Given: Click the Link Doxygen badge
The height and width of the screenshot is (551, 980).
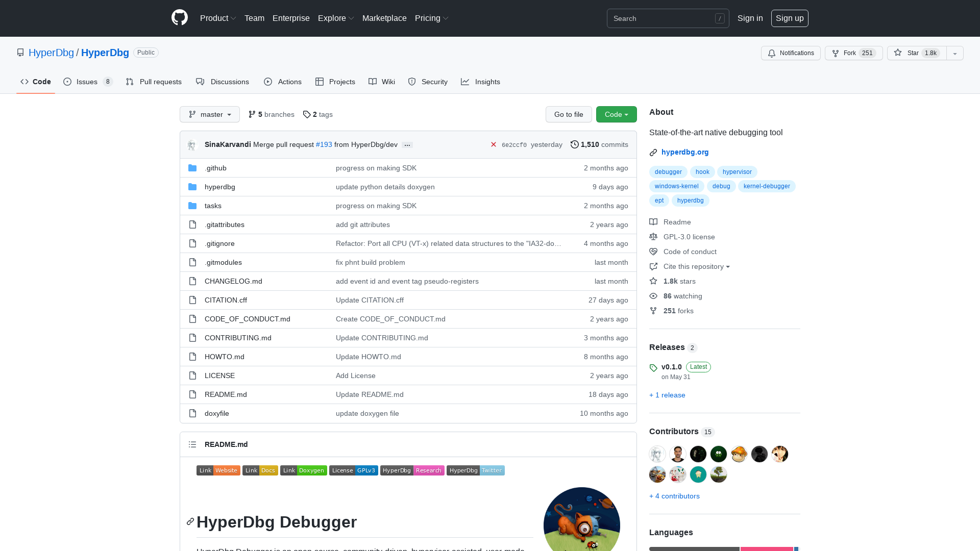Looking at the screenshot, I should click(304, 470).
